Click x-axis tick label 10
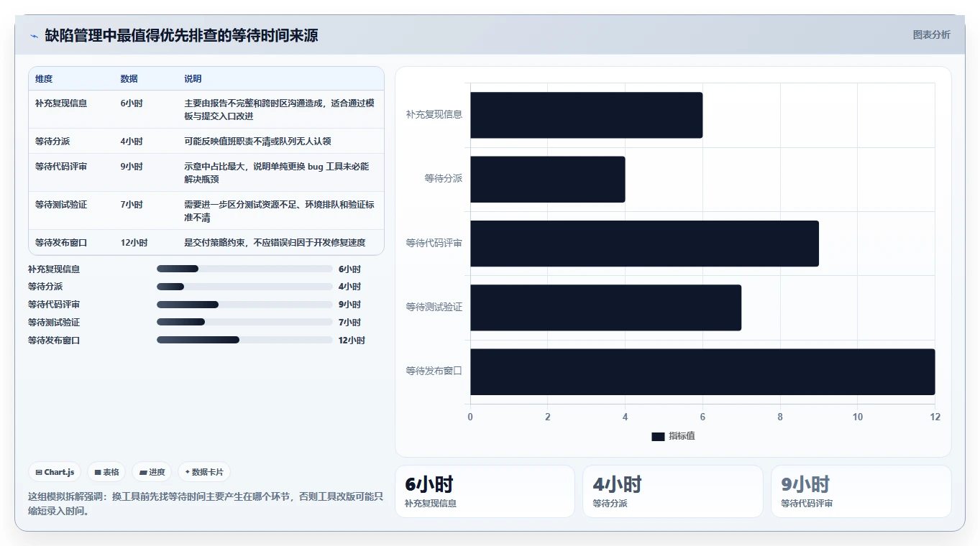Screen dimensions: 980x546 pyautogui.click(x=857, y=417)
